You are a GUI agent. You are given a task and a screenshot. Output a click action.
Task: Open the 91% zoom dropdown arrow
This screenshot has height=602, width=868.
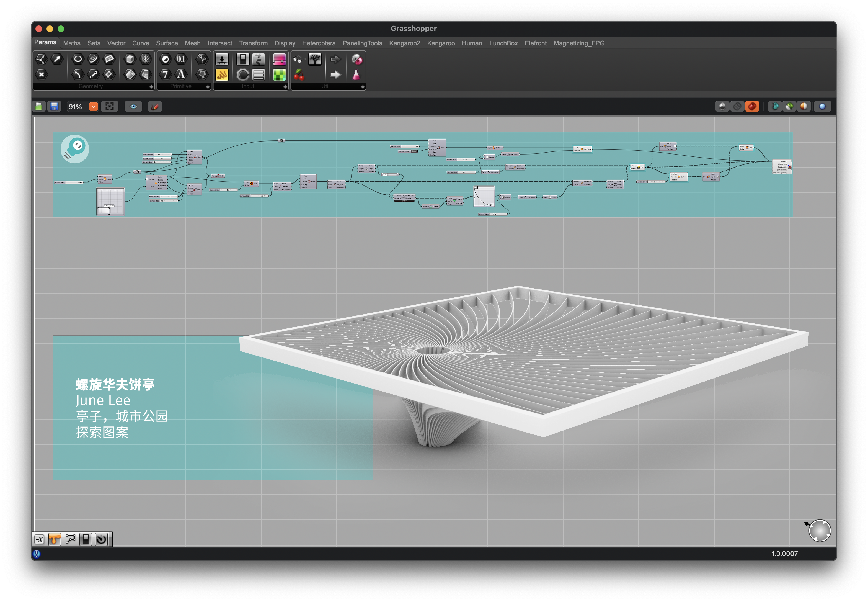click(x=94, y=107)
